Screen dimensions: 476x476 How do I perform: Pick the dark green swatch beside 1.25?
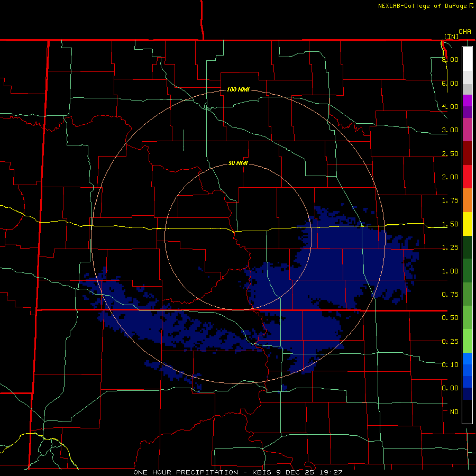pyautogui.click(x=467, y=248)
